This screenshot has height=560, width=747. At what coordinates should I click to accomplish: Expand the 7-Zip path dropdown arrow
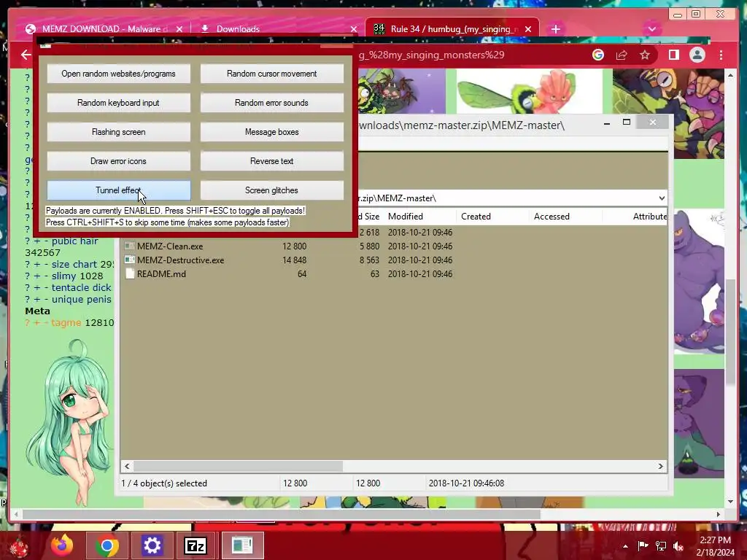click(661, 198)
